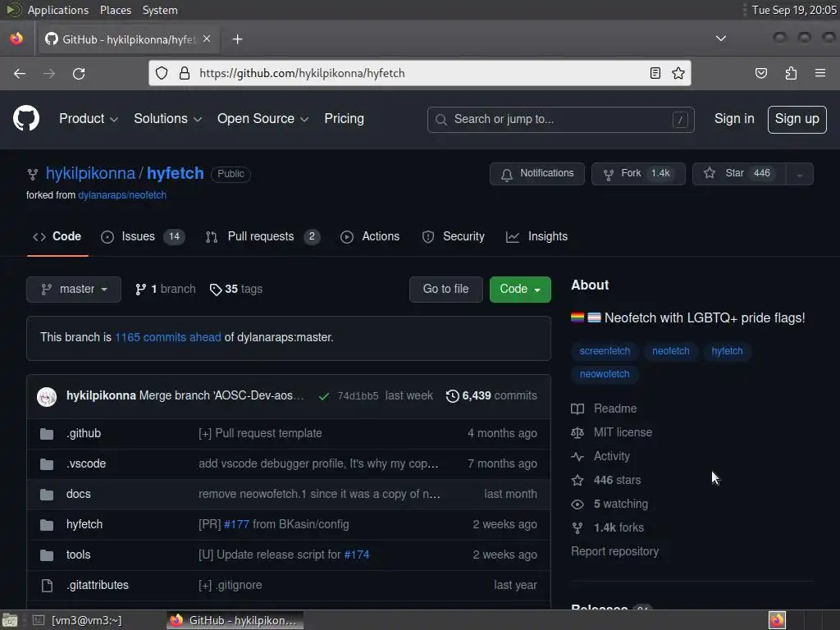The image size is (840, 630).
Task: Click the padlock site security icon
Action: tap(185, 73)
